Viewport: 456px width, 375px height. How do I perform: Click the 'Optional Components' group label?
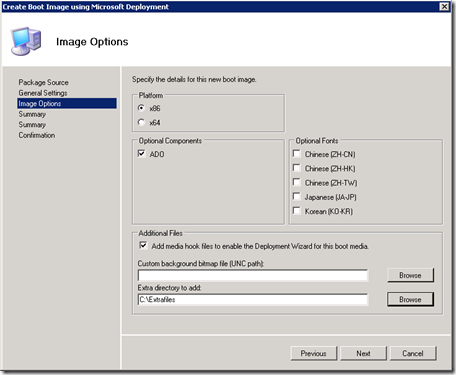tap(170, 141)
